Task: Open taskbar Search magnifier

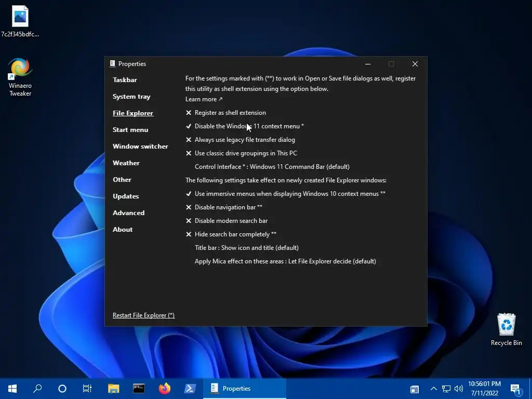Action: tap(37, 389)
